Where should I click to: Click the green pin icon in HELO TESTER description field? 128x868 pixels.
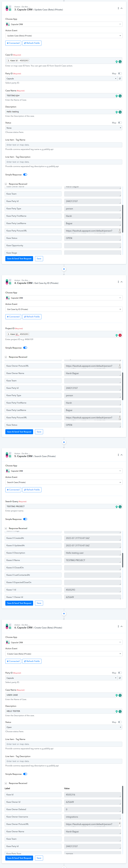point(117,712)
